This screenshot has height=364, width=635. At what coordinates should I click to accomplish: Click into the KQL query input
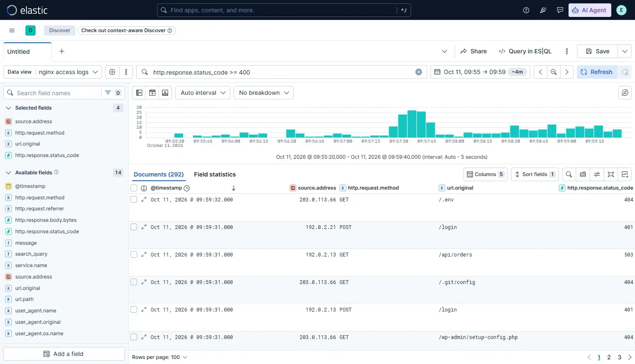tap(282, 72)
